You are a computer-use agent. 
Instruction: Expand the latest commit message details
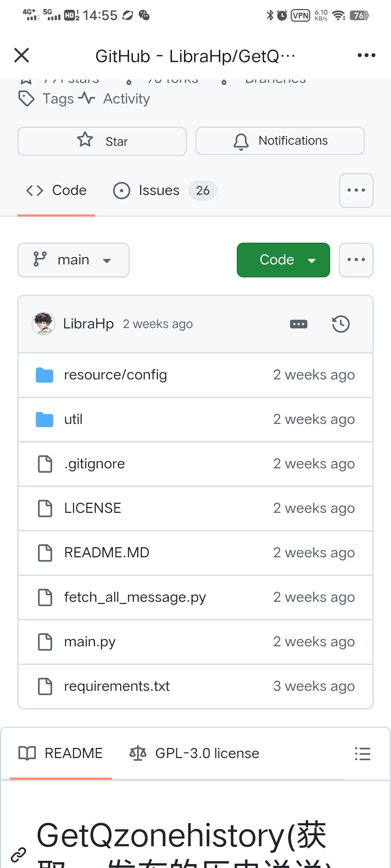pos(299,324)
